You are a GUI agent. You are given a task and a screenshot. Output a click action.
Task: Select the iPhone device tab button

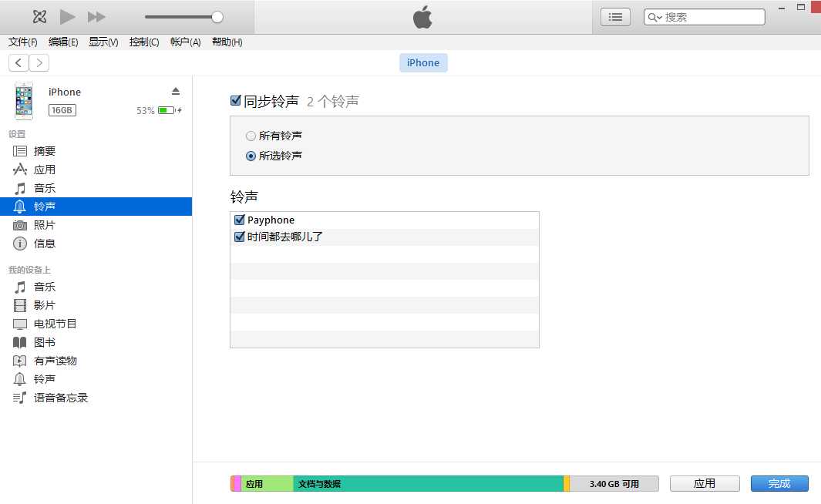click(x=423, y=62)
